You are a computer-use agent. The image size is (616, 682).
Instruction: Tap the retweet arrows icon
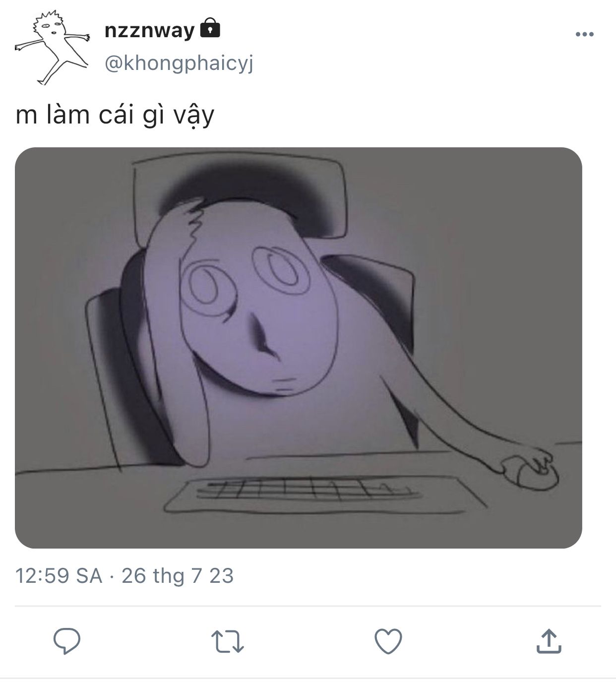[x=227, y=641]
